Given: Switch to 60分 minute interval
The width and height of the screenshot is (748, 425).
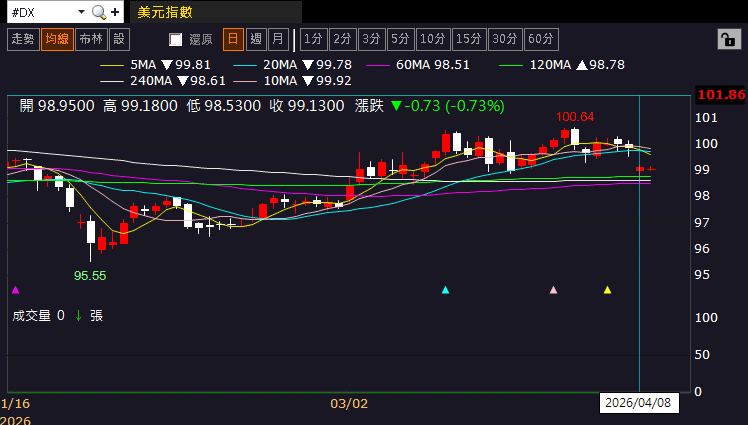Looking at the screenshot, I should click(541, 39).
